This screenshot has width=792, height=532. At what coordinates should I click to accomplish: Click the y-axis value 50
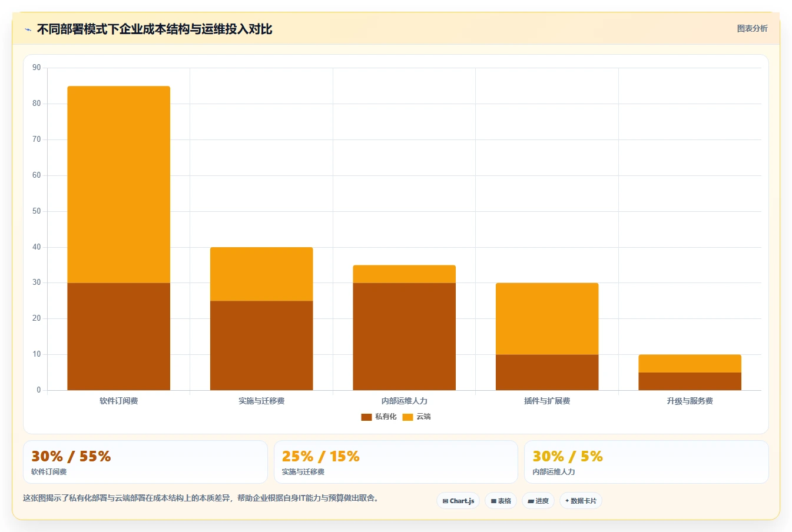(37, 211)
